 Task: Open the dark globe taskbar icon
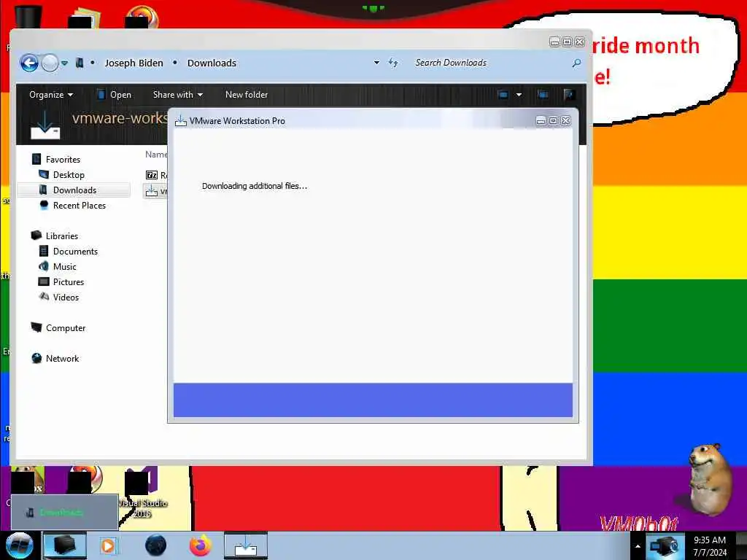(x=156, y=545)
